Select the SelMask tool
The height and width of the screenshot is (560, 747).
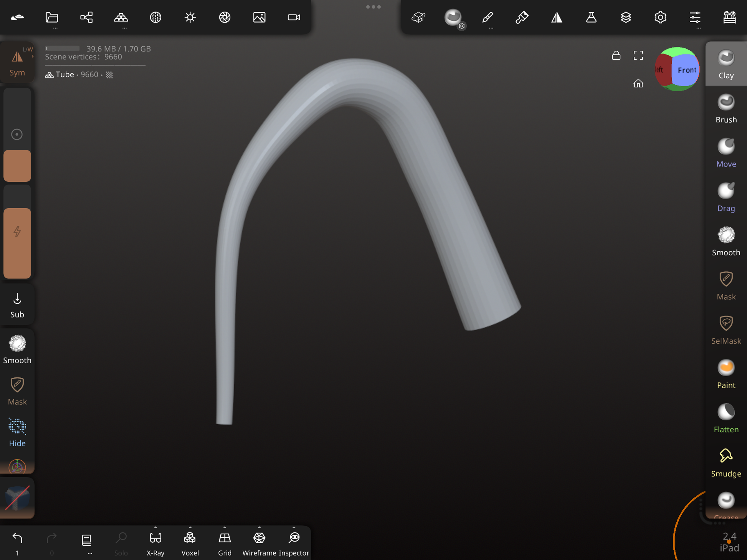point(726,330)
